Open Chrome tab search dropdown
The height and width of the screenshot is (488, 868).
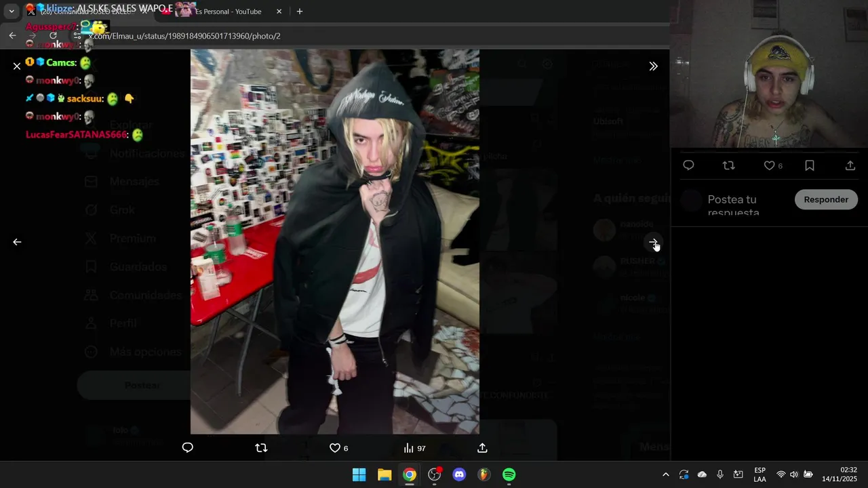pos(12,12)
